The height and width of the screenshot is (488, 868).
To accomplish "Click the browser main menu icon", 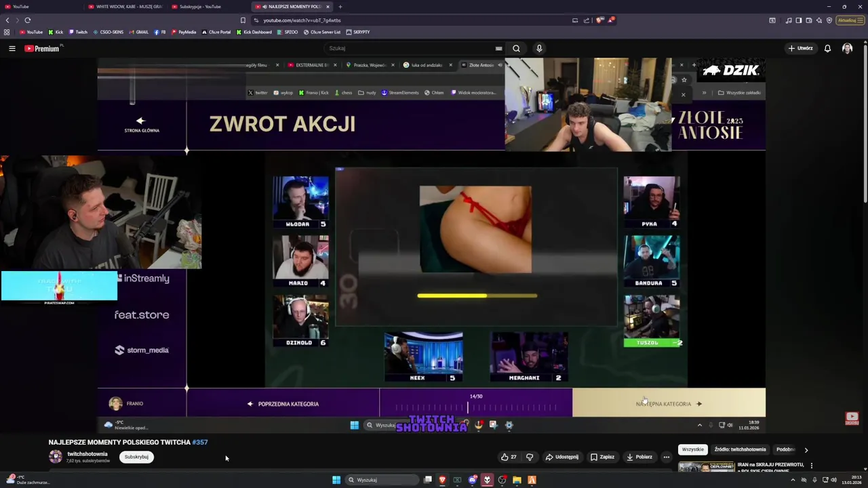I will (x=861, y=20).
